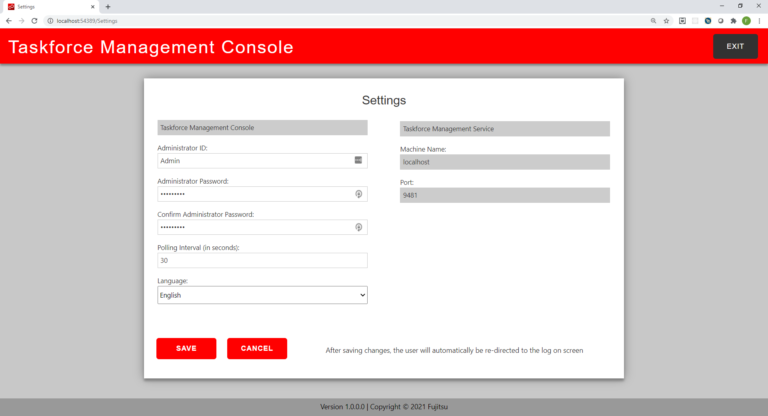Focus the Administrator Password field
Image resolution: width=768 pixels, height=416 pixels.
tap(262, 194)
